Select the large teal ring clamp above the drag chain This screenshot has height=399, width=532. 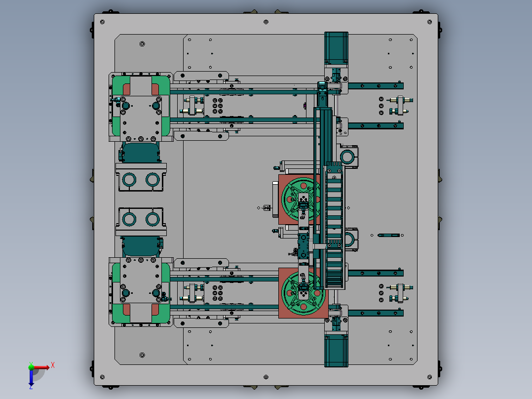click(x=347, y=157)
